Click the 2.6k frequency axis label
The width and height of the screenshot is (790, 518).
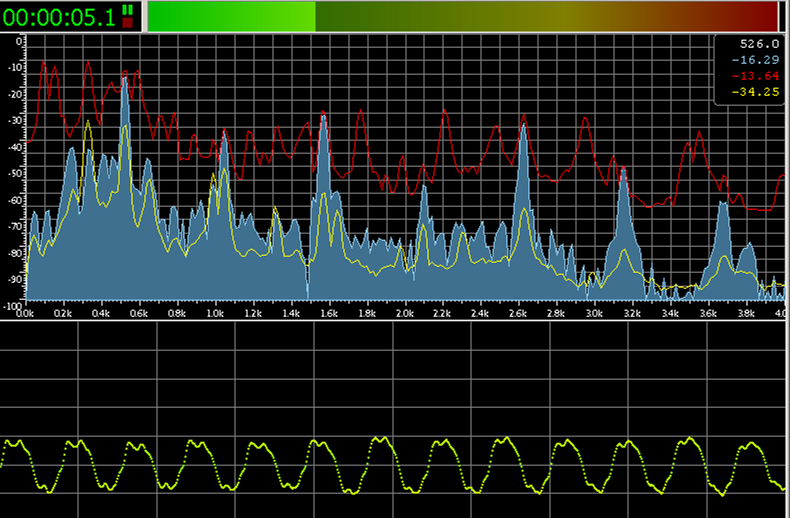tap(518, 313)
